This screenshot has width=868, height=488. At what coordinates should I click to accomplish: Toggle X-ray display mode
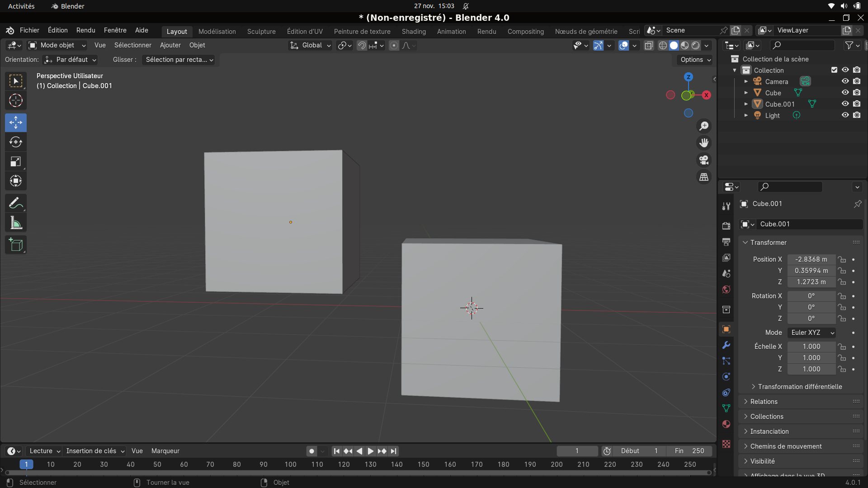click(649, 45)
